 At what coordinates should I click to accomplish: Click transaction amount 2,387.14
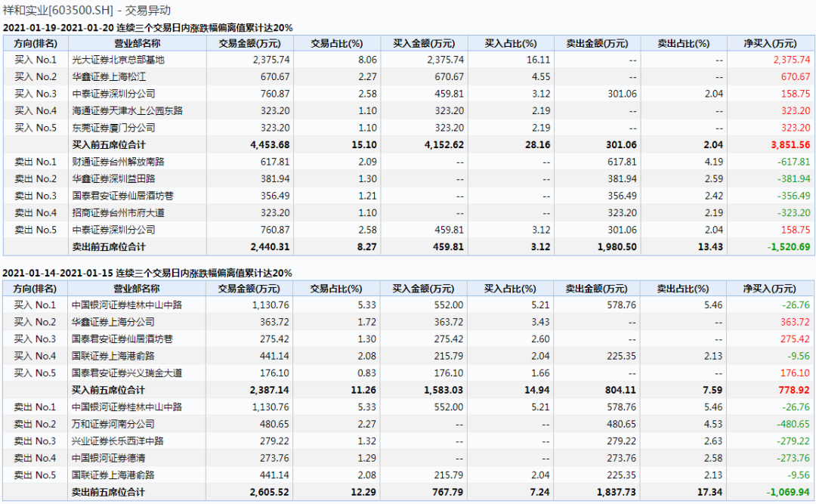pyautogui.click(x=270, y=390)
